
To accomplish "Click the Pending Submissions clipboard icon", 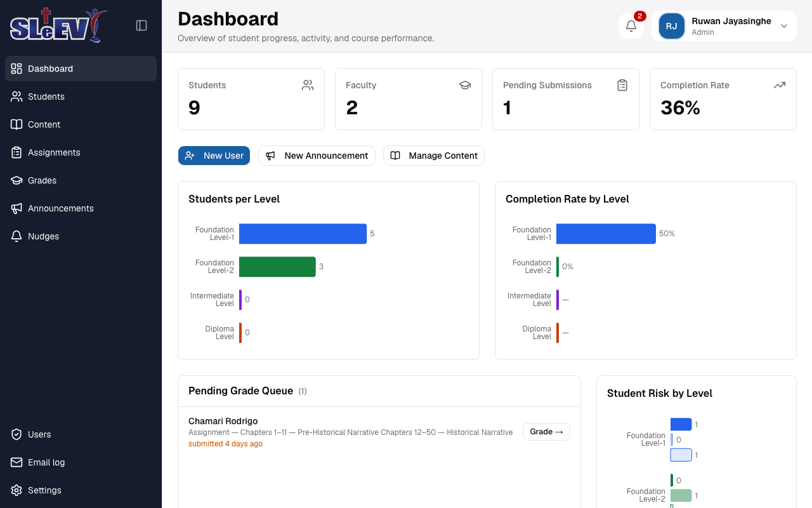I will (x=622, y=85).
